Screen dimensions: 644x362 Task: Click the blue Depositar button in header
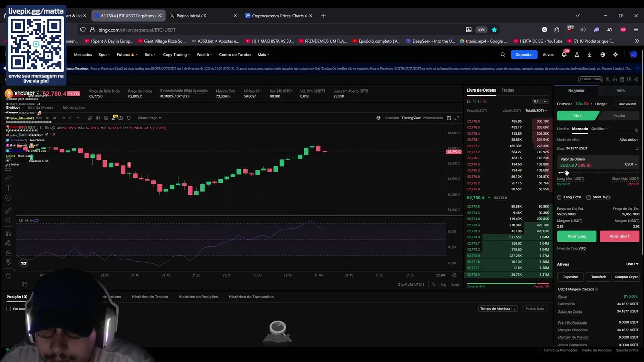click(x=524, y=55)
